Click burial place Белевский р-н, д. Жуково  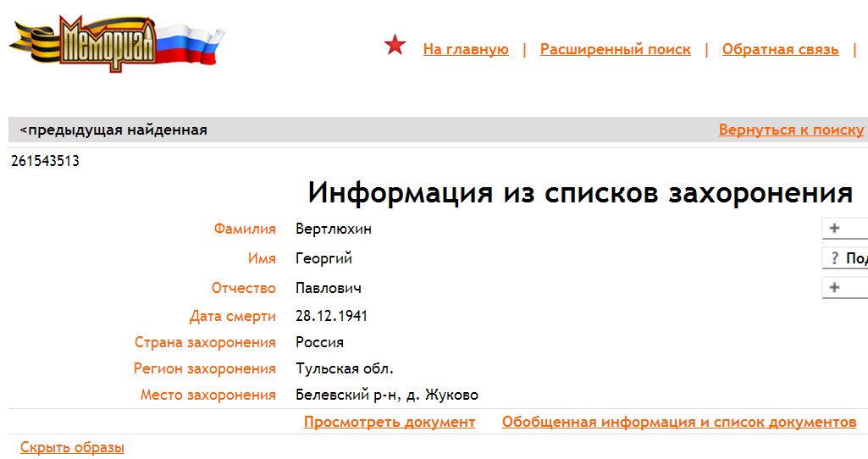tap(386, 395)
